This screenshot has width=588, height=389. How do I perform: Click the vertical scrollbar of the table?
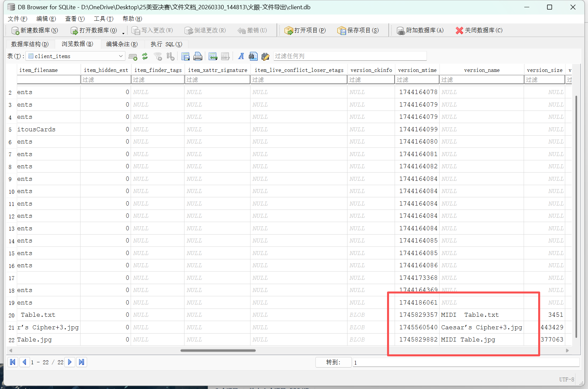pos(576,216)
